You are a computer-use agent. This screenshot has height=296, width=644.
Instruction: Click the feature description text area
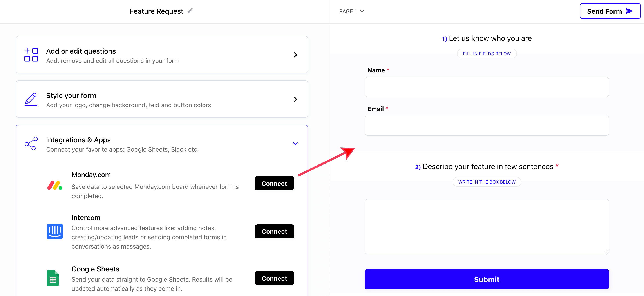[x=487, y=226]
